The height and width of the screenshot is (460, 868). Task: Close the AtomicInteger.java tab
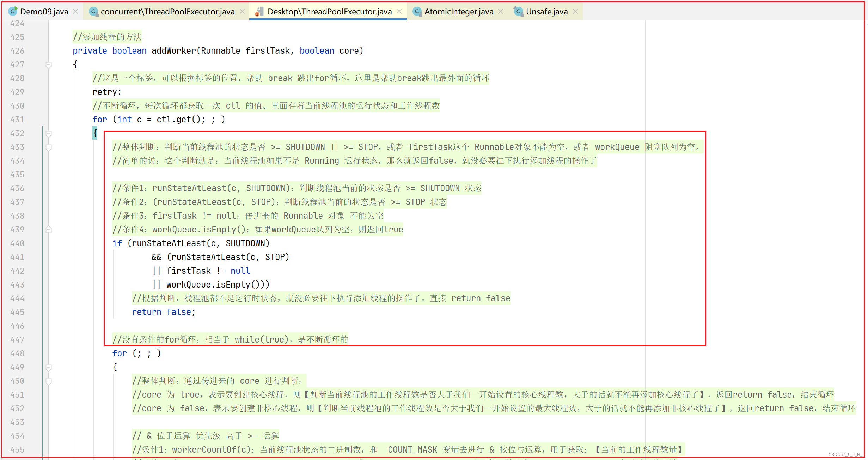(501, 12)
